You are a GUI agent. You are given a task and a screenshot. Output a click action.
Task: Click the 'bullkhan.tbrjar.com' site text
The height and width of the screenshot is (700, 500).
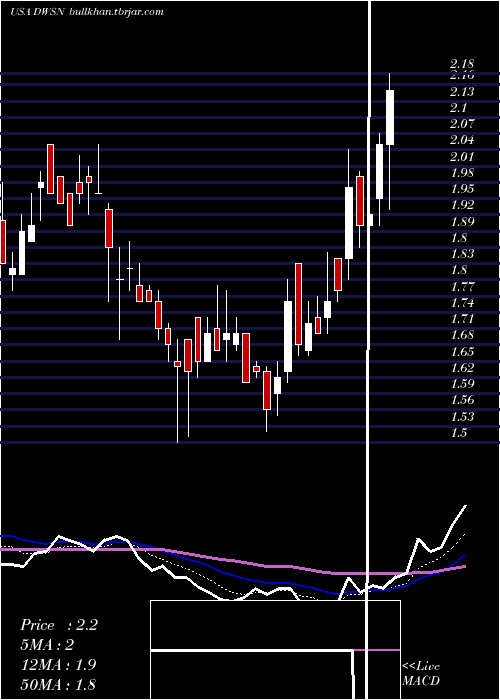[117, 12]
